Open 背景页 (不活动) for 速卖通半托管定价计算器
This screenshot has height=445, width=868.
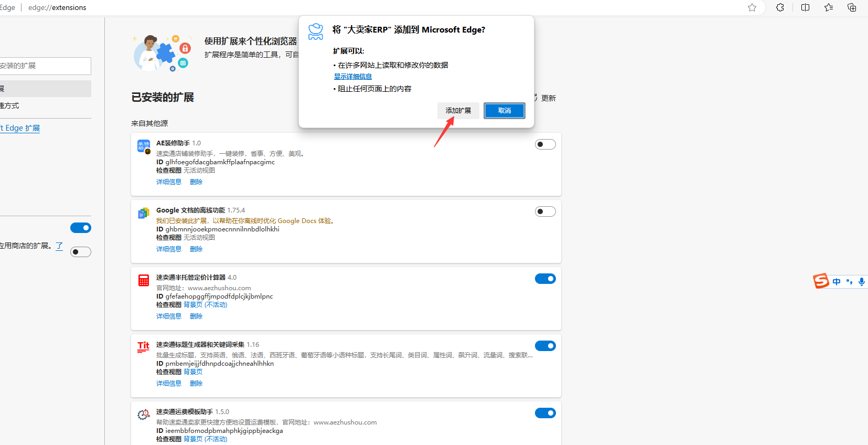pyautogui.click(x=206, y=305)
